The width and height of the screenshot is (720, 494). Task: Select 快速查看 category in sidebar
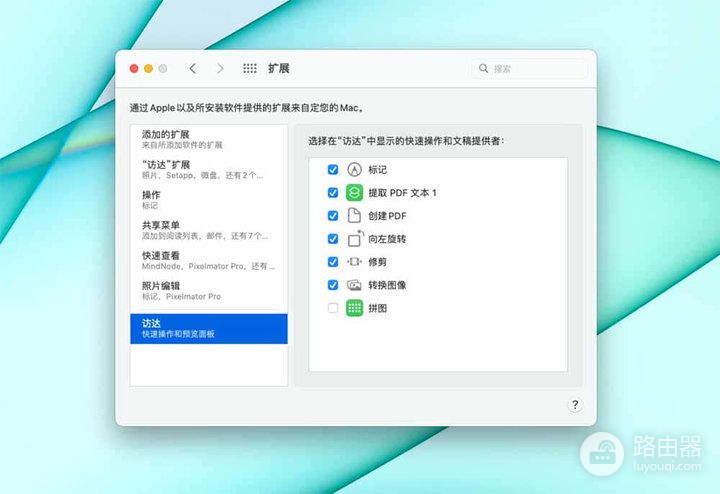[x=209, y=260]
